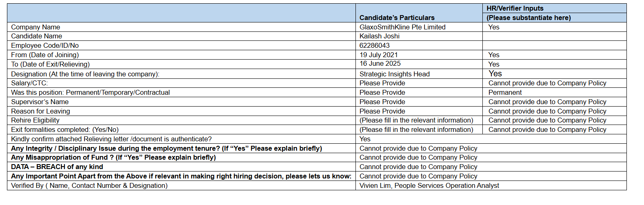Select the 19 July 2021 joining date
The height and width of the screenshot is (205, 644).
point(379,55)
